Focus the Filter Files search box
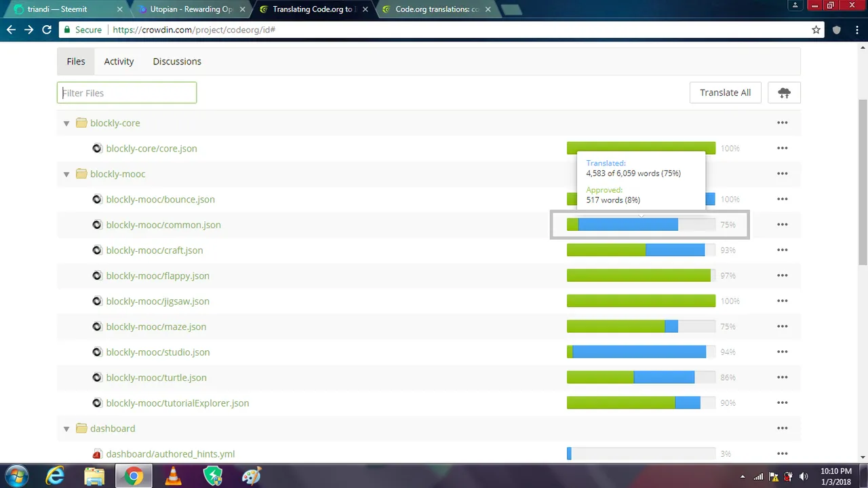 click(127, 93)
